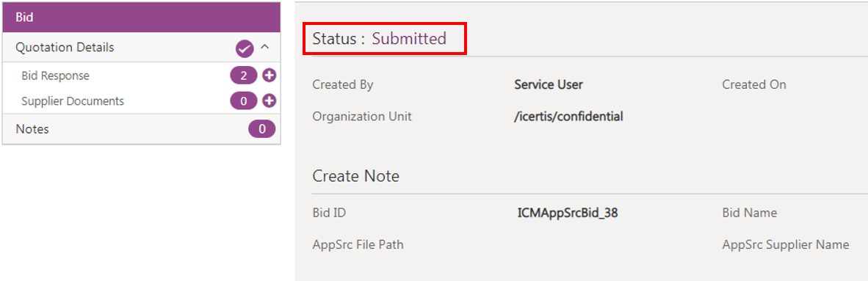Image resolution: width=868 pixels, height=281 pixels.
Task: Collapse the Quotation Details section chevron
Action: tap(264, 48)
